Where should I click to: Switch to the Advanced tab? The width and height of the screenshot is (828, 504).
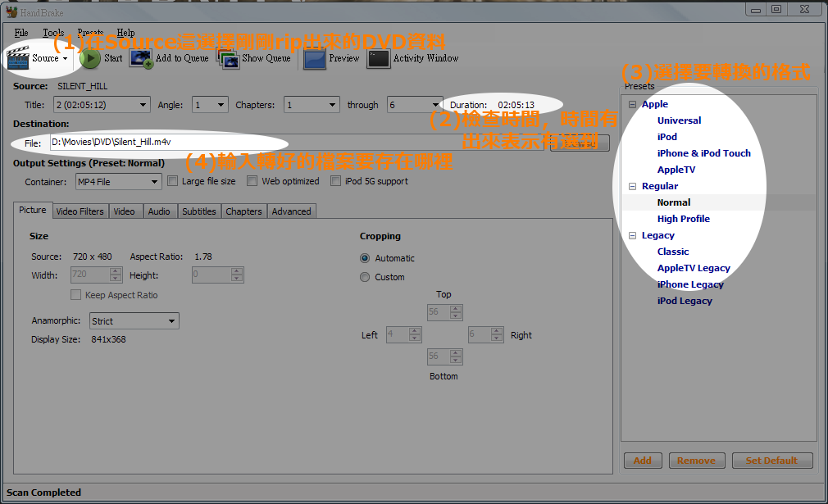point(292,211)
